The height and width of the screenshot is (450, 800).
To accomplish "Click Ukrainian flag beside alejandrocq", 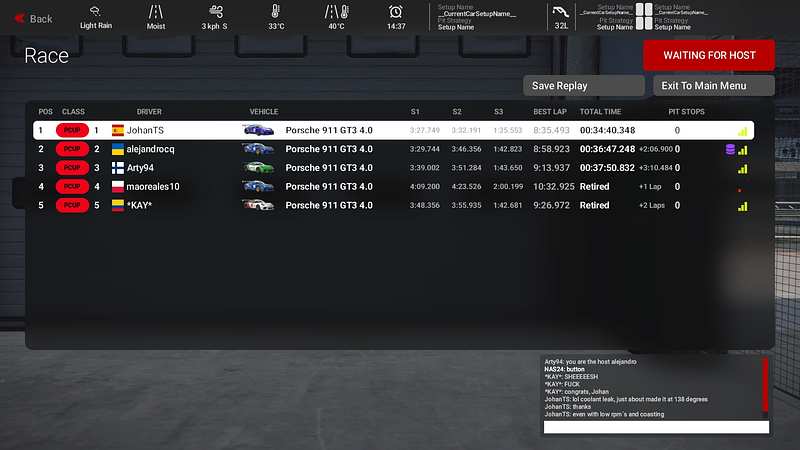I will point(118,149).
